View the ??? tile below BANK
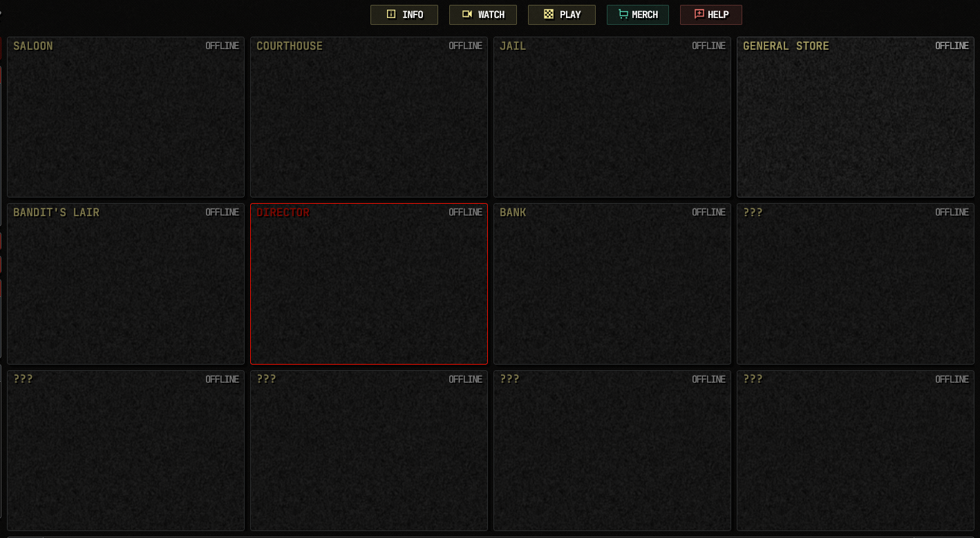The height and width of the screenshot is (538, 980). [x=612, y=450]
